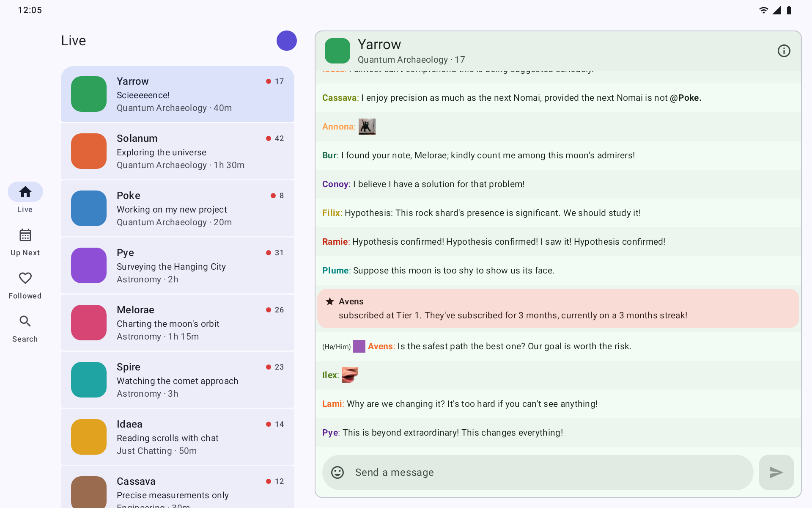This screenshot has width=812, height=508.
Task: Tap Solanum's orange channel avatar
Action: coord(89,151)
